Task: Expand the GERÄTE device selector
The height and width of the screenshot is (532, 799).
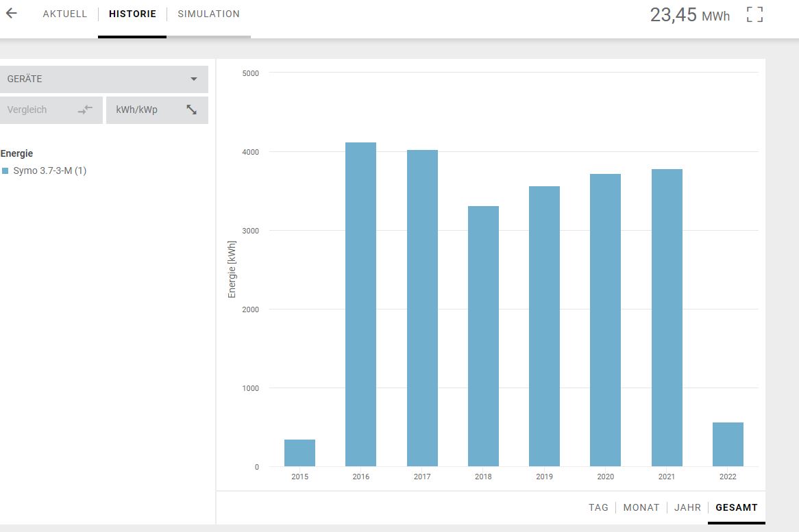Action: tap(103, 79)
